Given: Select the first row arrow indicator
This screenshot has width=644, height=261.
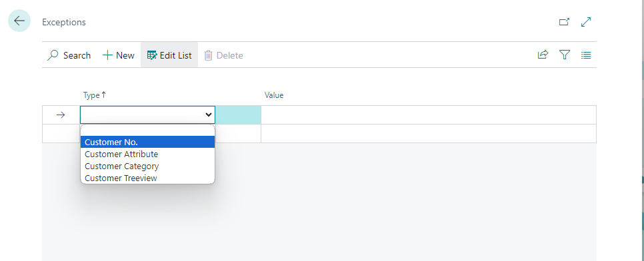Looking at the screenshot, I should (x=61, y=115).
